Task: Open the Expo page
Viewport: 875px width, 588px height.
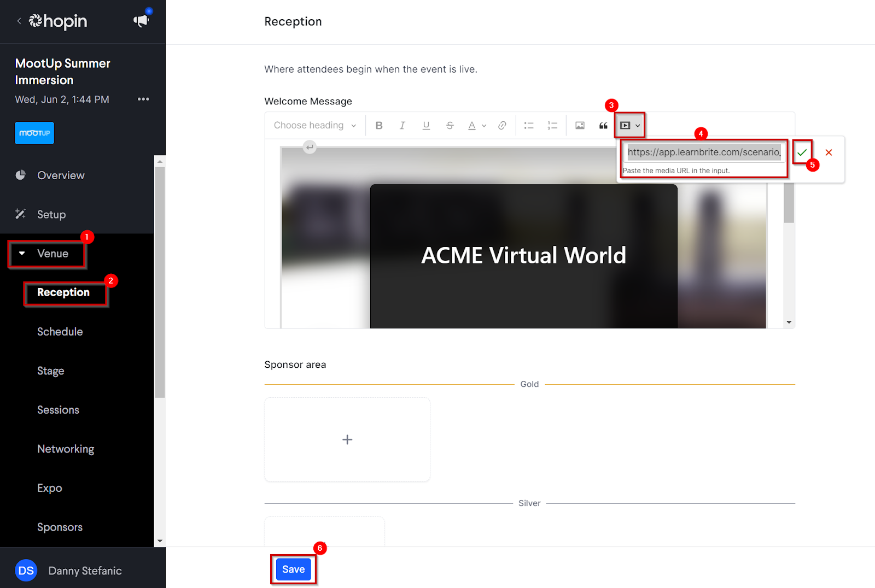Action: click(50, 488)
